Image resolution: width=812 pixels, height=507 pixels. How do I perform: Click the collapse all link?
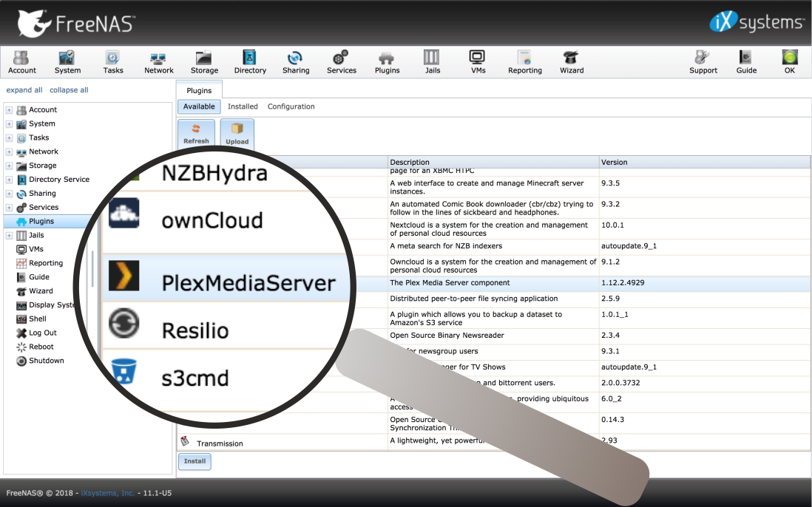tap(69, 90)
